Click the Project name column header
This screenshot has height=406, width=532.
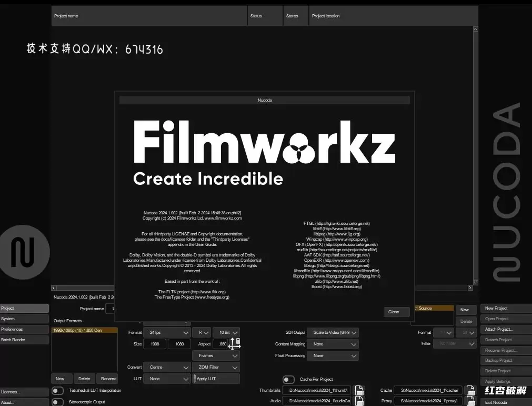coord(149,16)
